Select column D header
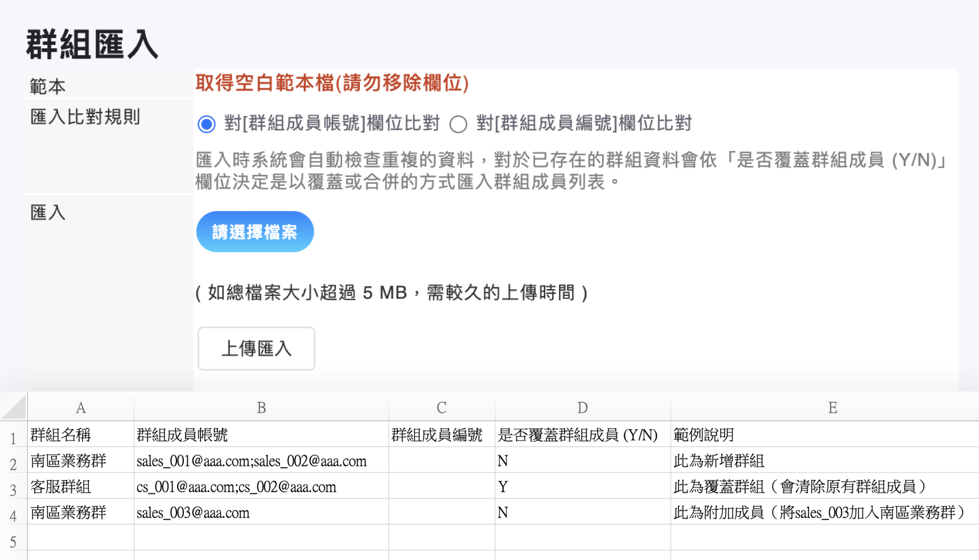Image resolution: width=979 pixels, height=560 pixels. click(582, 407)
